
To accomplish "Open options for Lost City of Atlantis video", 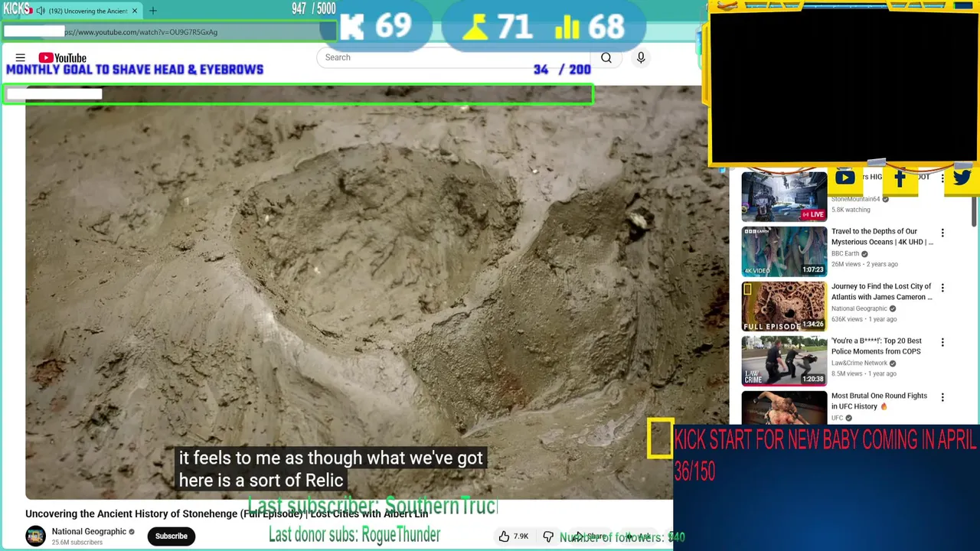I will click(x=942, y=288).
